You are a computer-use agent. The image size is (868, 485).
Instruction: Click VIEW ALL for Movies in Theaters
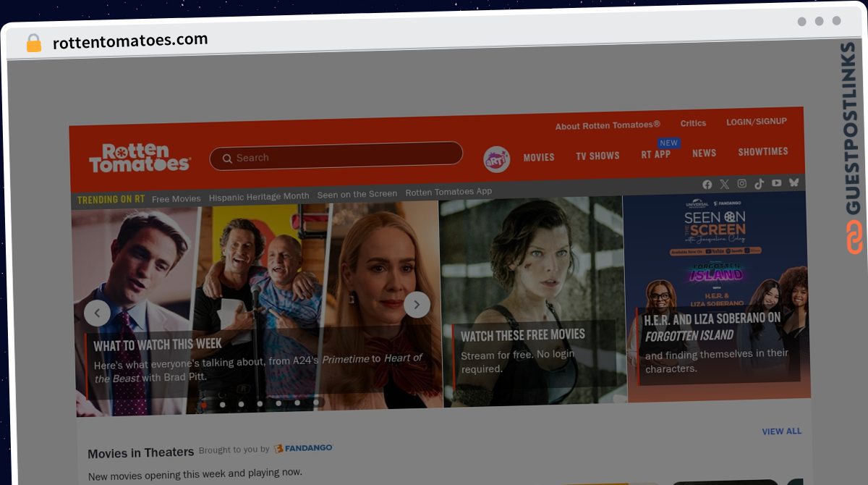(x=781, y=431)
